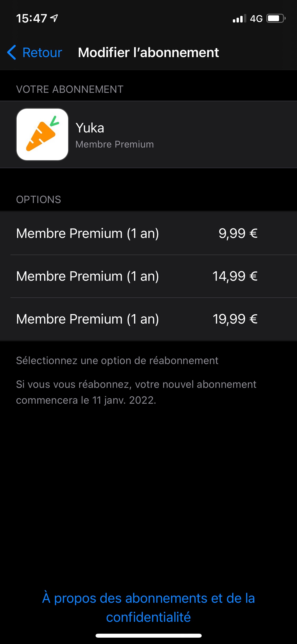Click the OPTIONS section header
Viewport: 297px width, 644px height.
[39, 200]
